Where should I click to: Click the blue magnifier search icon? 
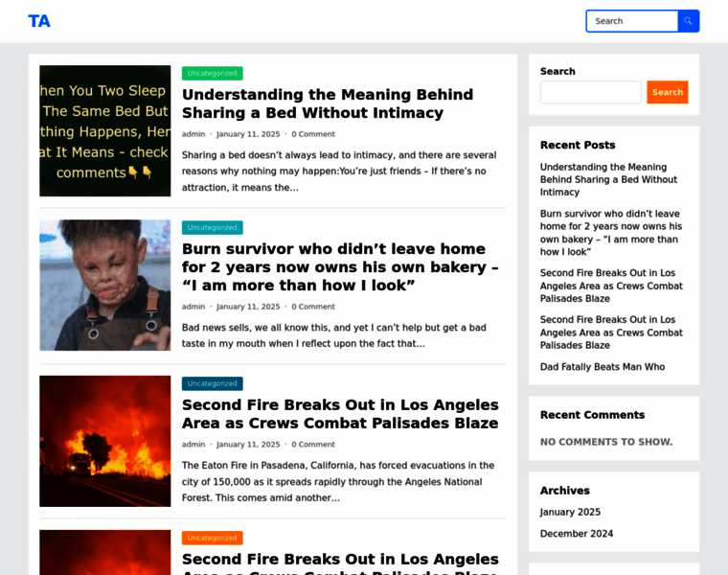(688, 21)
